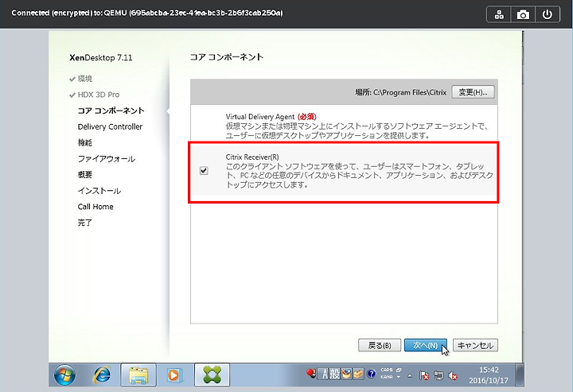Click the VNC network keys icon
The width and height of the screenshot is (573, 392).
point(499,14)
